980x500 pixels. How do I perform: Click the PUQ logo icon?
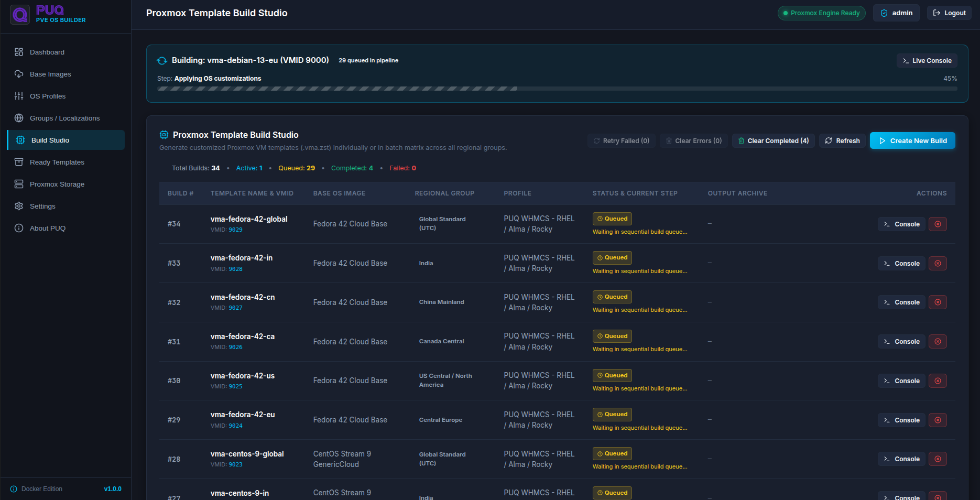20,15
